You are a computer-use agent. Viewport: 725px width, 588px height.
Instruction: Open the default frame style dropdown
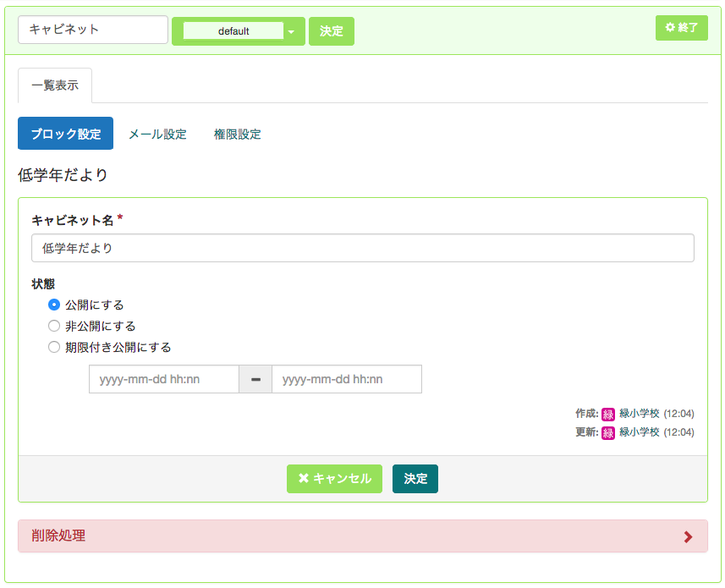[x=238, y=31]
